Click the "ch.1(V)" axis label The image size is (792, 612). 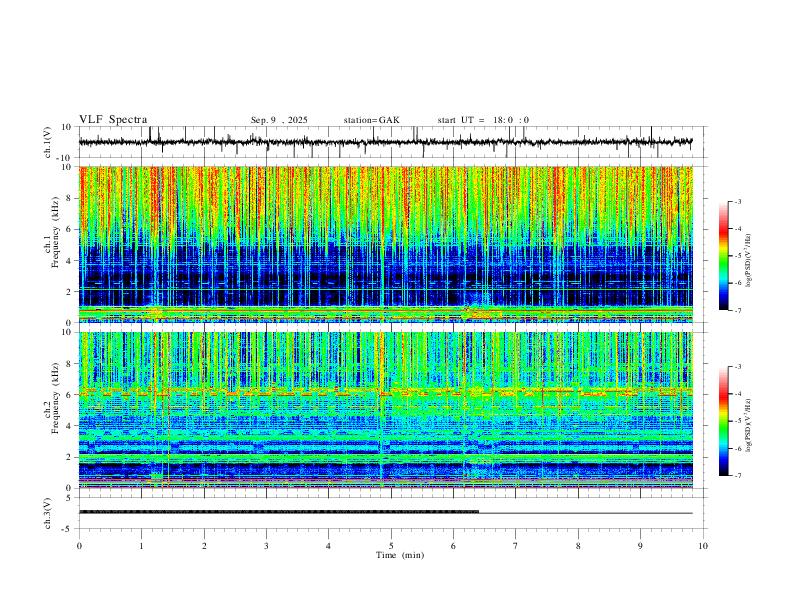click(x=48, y=142)
